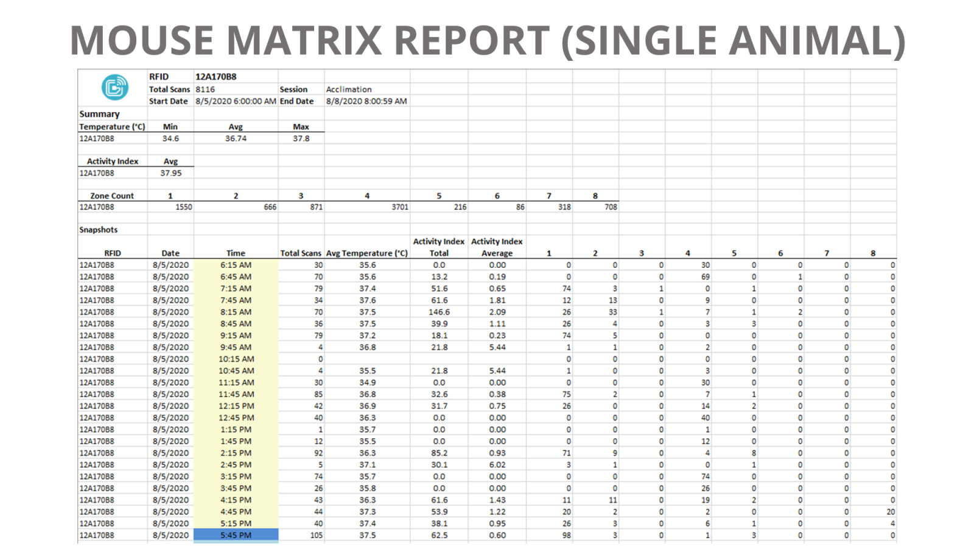Select the Total Scans 105 cell
The height and width of the screenshot is (560, 974).
[301, 536]
